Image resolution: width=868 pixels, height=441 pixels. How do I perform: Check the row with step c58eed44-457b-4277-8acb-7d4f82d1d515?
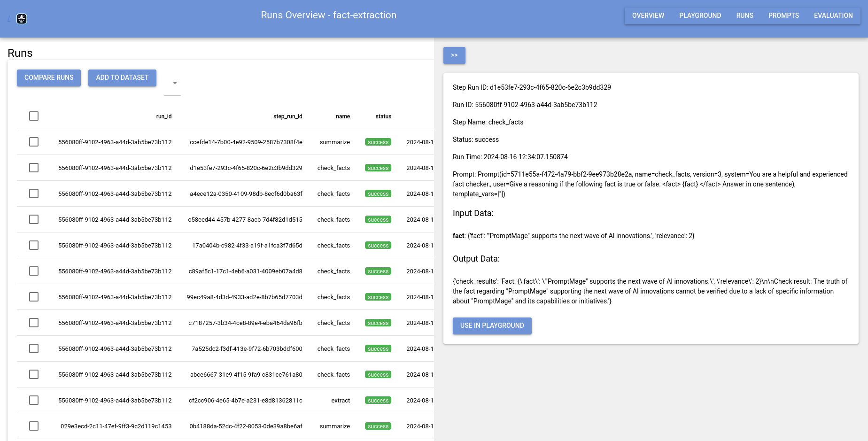(34, 219)
